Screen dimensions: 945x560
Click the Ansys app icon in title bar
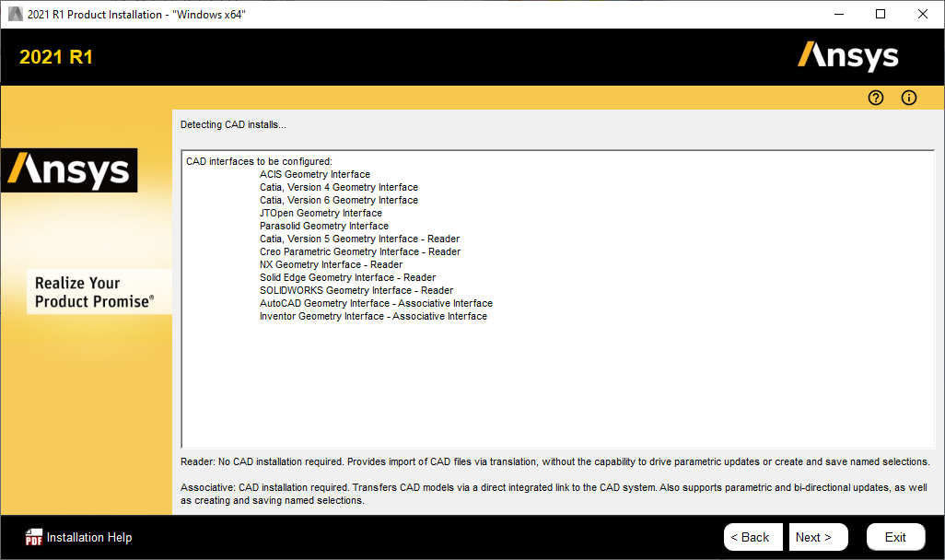[15, 15]
